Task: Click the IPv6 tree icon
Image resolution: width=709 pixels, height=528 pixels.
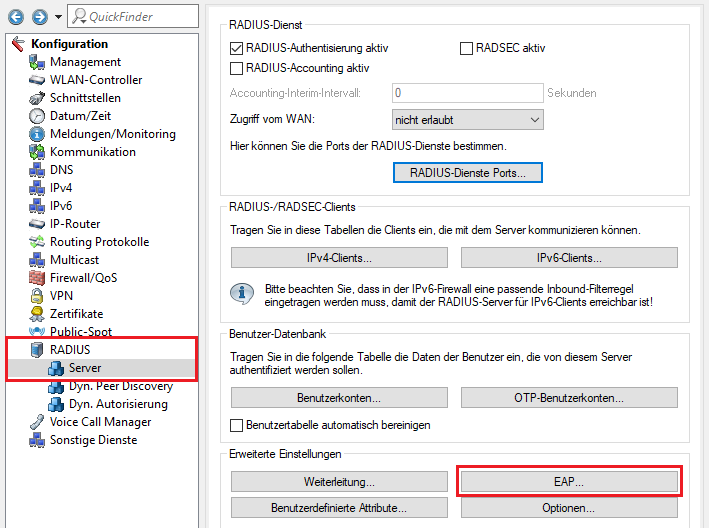Action: 37,206
